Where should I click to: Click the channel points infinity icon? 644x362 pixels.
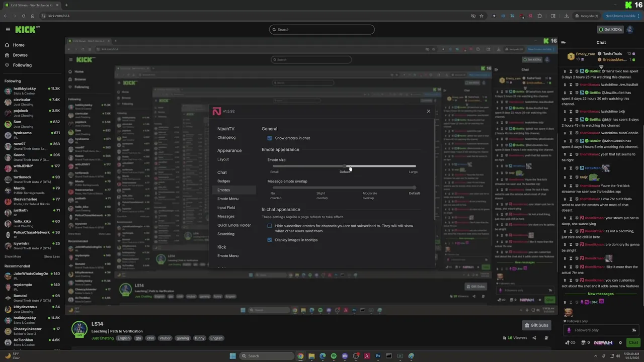570,343
